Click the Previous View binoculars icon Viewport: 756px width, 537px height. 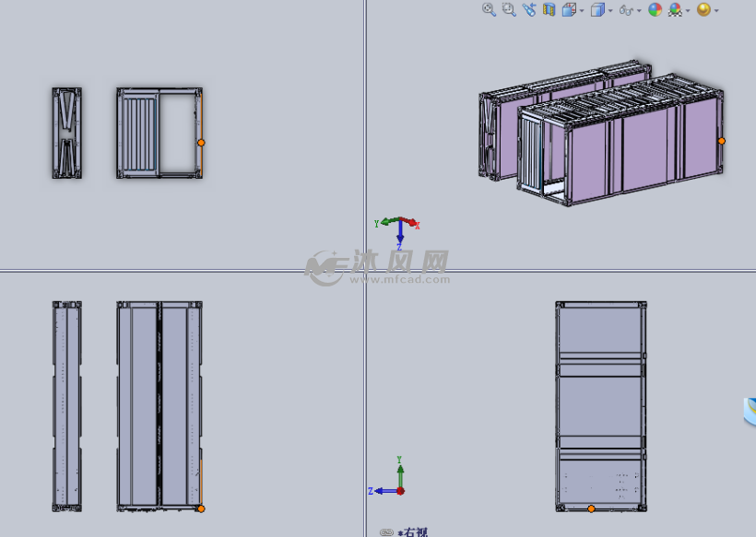coord(528,10)
